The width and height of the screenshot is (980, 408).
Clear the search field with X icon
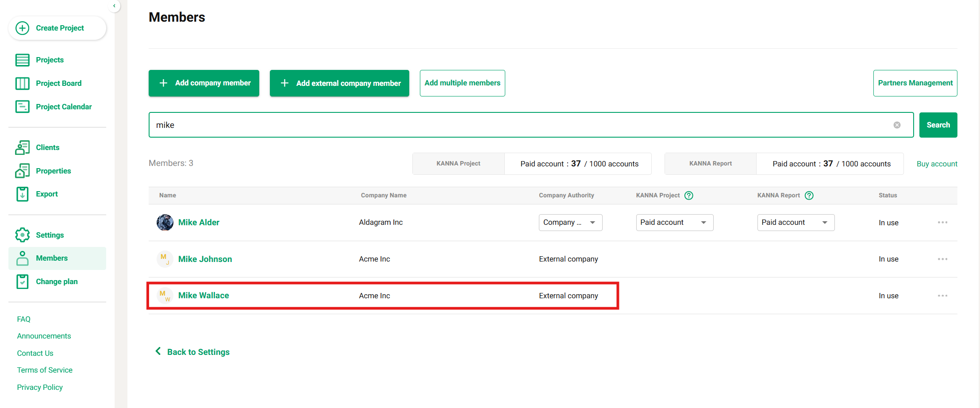(897, 125)
